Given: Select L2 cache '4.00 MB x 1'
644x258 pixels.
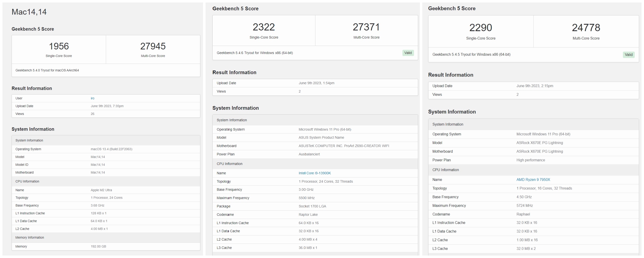Looking at the screenshot, I should [x=99, y=229].
